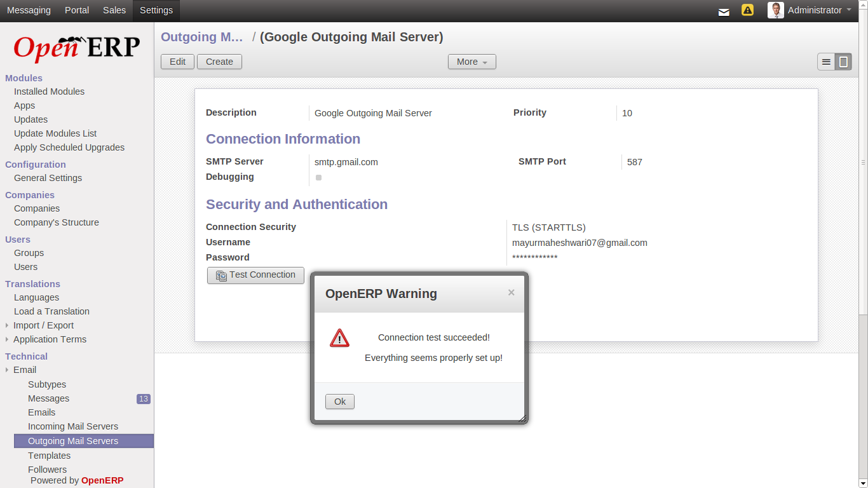The height and width of the screenshot is (488, 868).
Task: Toggle the Debugging checkbox
Action: 319,177
